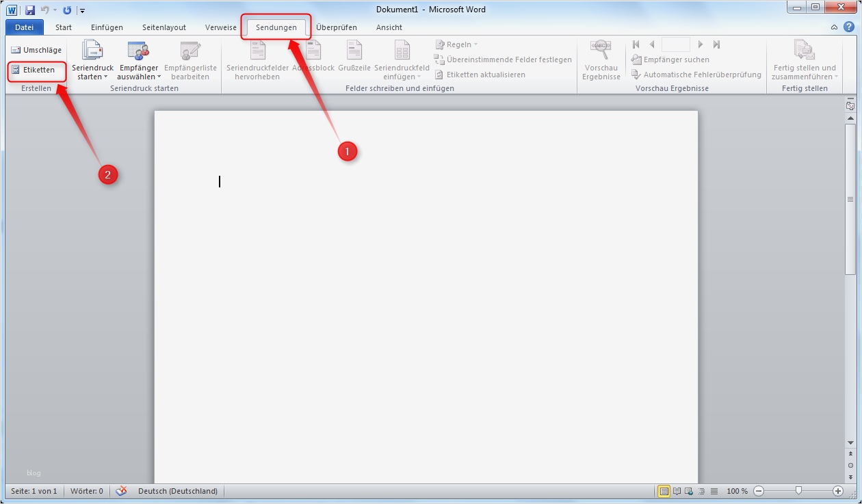Click the zoom out minus button
Image resolution: width=862 pixels, height=504 pixels.
pyautogui.click(x=759, y=491)
